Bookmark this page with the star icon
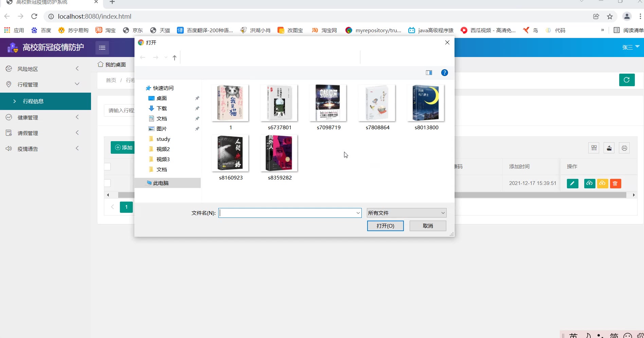The image size is (644, 338). 610,16
